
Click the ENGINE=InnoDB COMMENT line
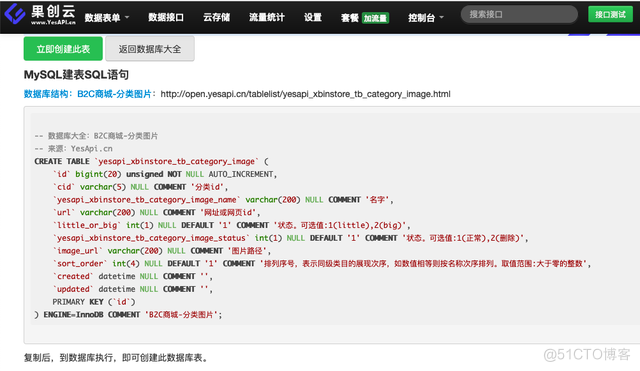[128, 315]
